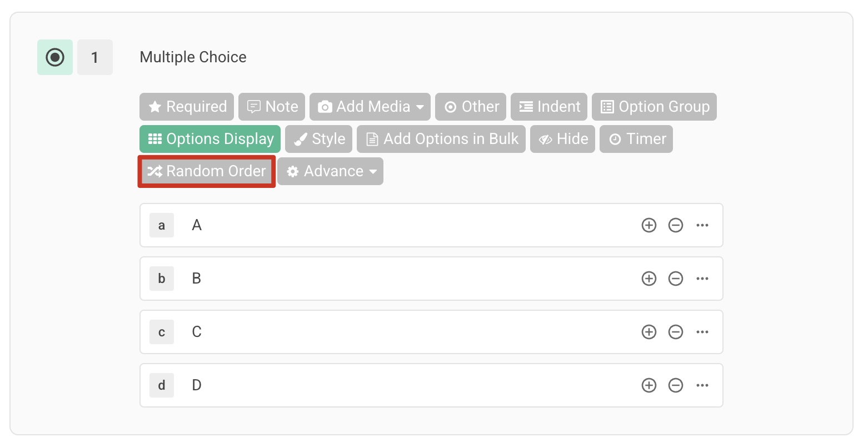Click Add Options in Bulk

(x=441, y=139)
